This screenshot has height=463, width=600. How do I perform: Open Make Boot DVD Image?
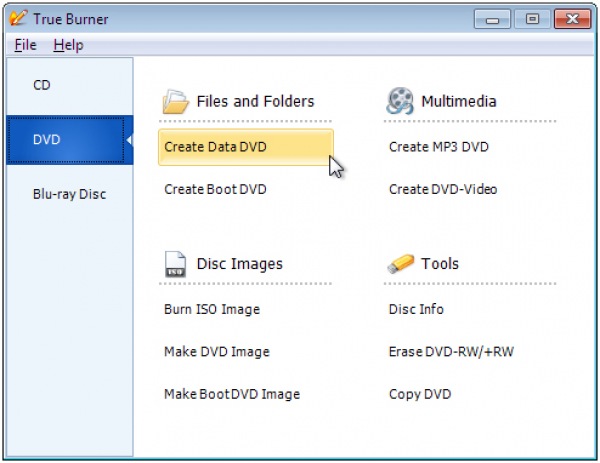tap(231, 394)
